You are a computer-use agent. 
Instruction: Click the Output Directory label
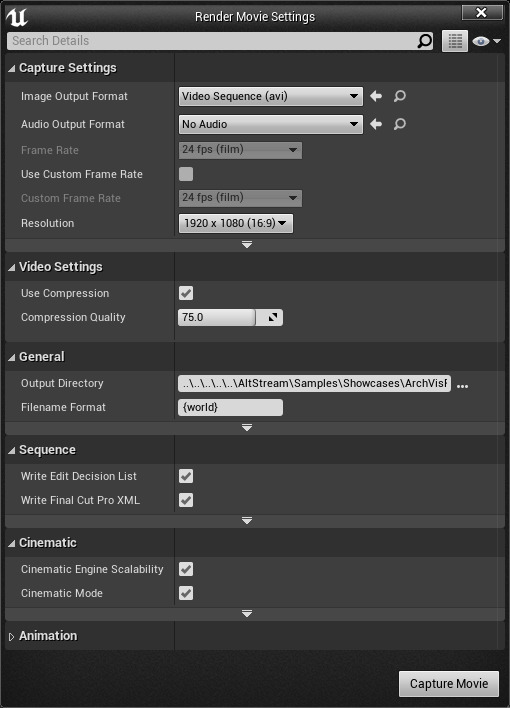62,383
